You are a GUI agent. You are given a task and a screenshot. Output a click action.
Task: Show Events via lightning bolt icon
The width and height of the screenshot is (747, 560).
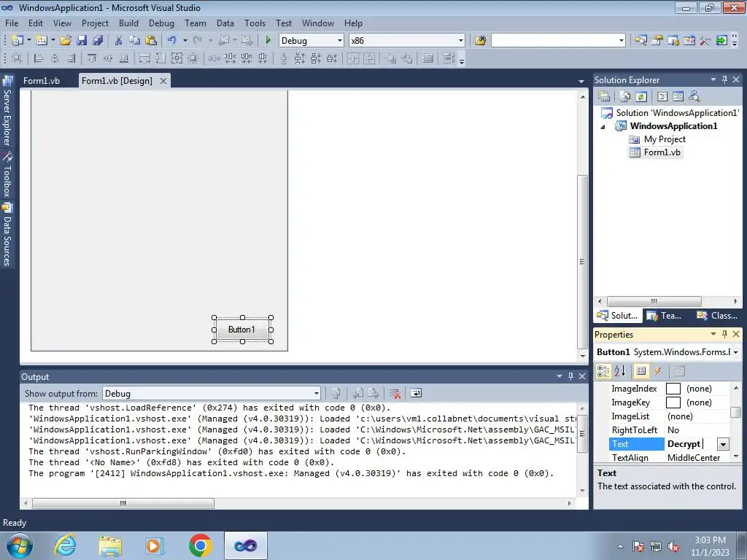point(658,371)
